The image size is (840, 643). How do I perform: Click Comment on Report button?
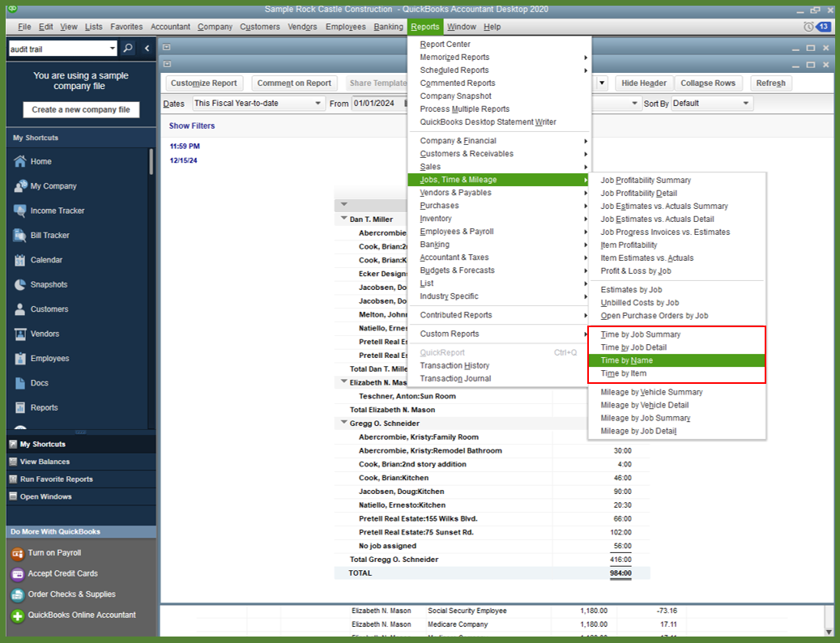coord(294,83)
